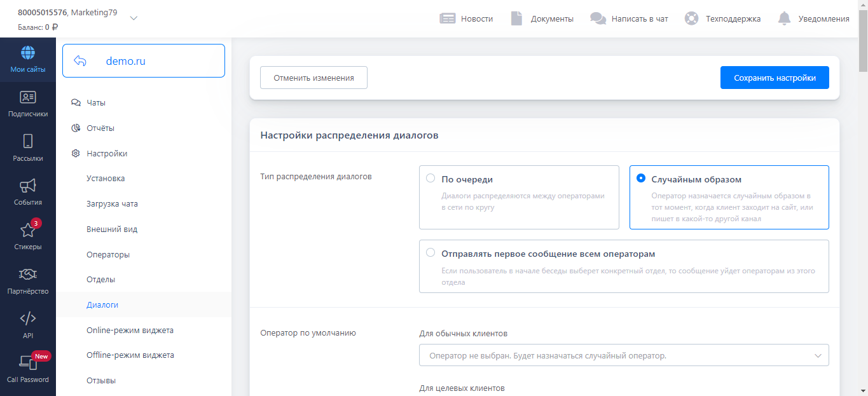This screenshot has width=868, height=396.
Task: Go back via the demo.ru arrow box
Action: tap(80, 61)
